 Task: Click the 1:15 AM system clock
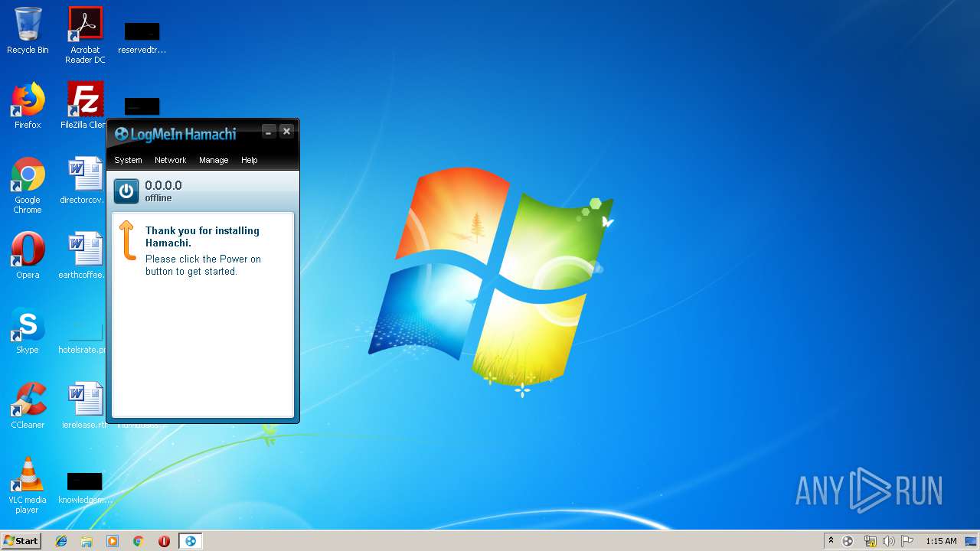coord(941,541)
